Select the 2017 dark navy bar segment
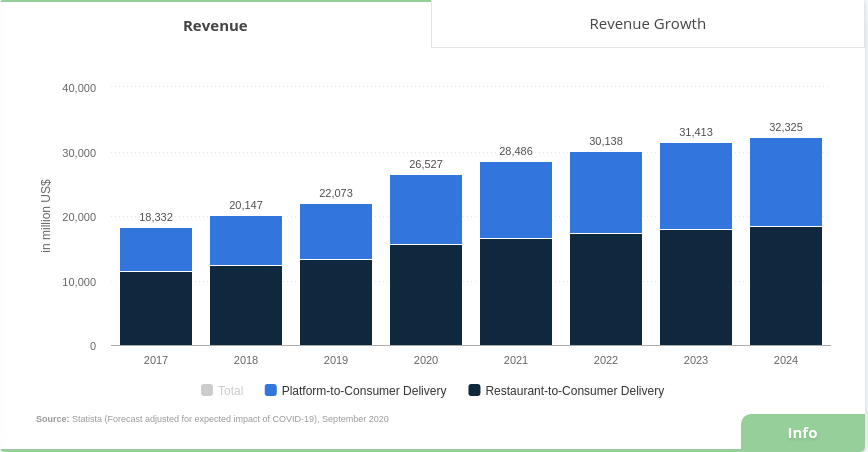This screenshot has height=452, width=868. 156,309
